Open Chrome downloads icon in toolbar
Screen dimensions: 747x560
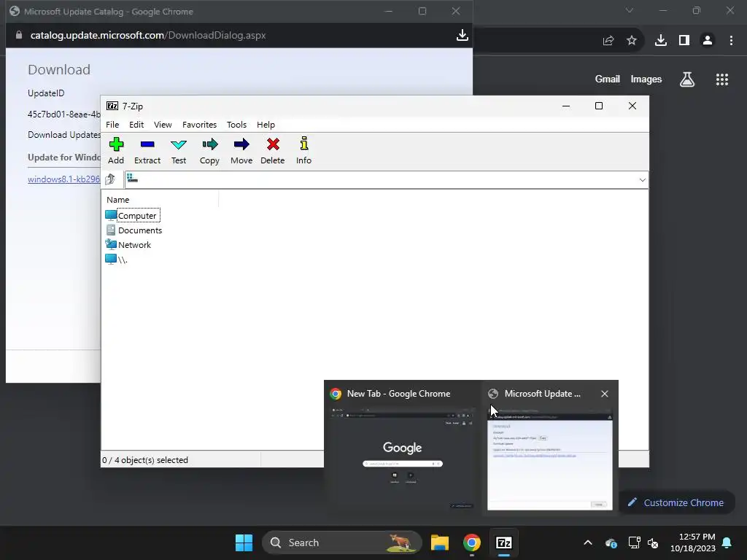[x=660, y=41]
